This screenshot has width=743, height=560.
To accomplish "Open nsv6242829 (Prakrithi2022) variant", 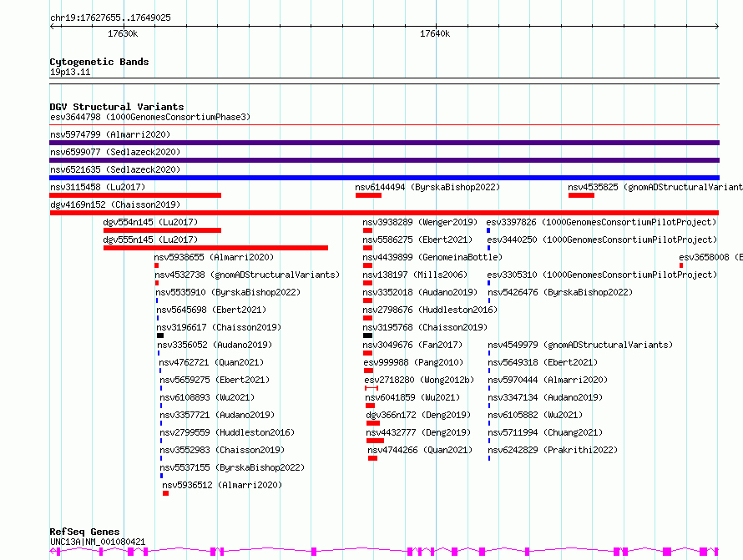I will point(553,450).
